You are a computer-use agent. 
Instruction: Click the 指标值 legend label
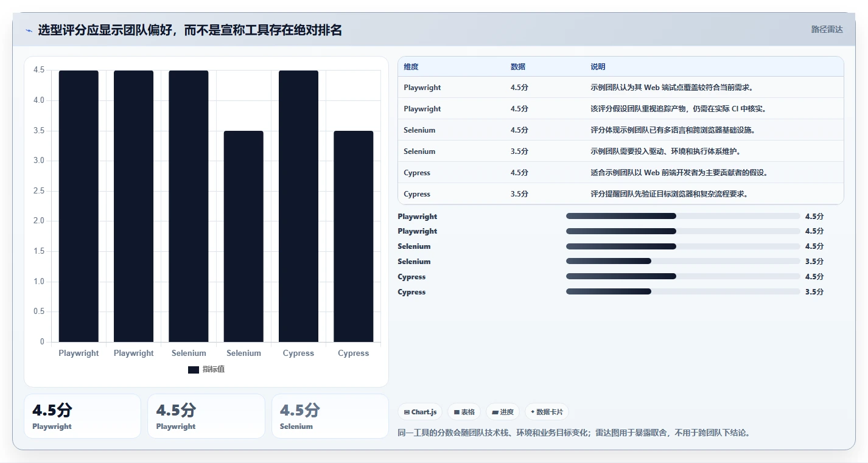pyautogui.click(x=214, y=369)
